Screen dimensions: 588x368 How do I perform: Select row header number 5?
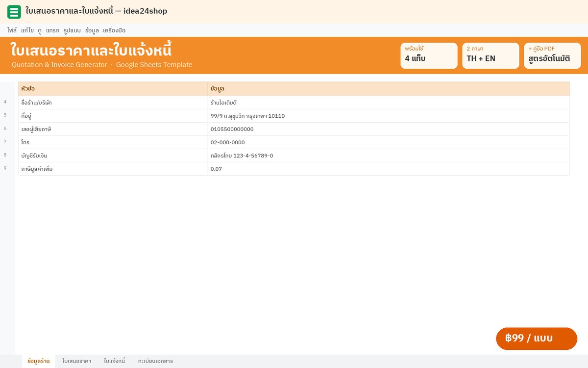tap(5, 115)
